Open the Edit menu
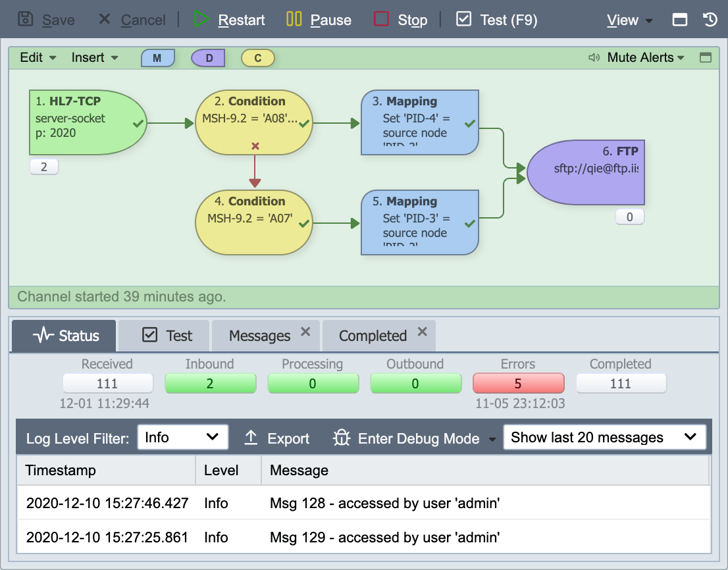The height and width of the screenshot is (570, 728). coord(38,57)
